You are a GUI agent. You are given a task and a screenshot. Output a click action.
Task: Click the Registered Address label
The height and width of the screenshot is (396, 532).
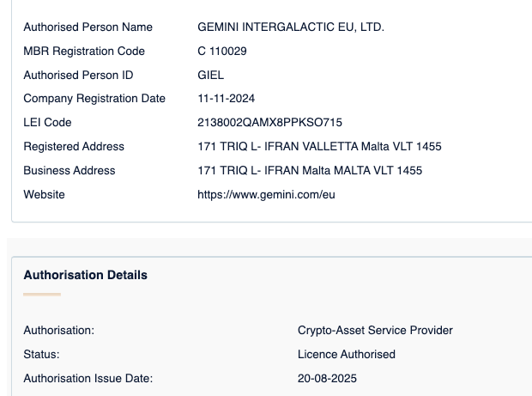pos(74,147)
